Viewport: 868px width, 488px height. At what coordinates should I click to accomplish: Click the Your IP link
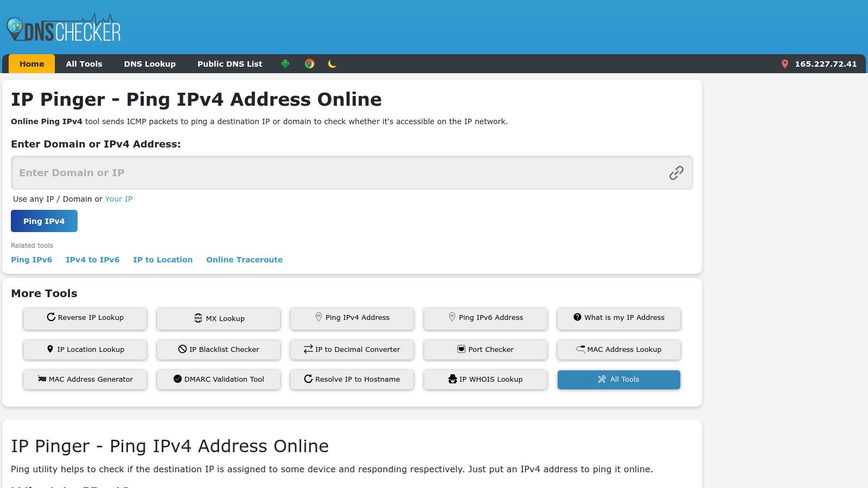pos(119,199)
